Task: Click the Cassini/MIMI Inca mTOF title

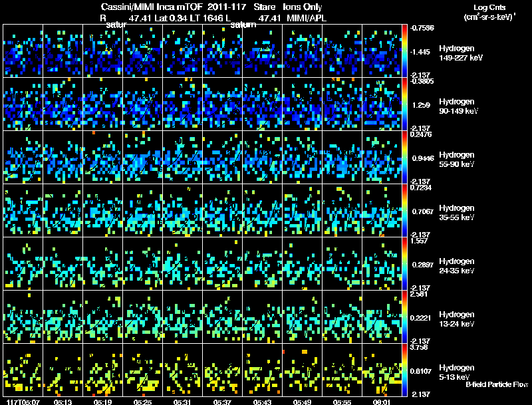Action: click(x=152, y=7)
